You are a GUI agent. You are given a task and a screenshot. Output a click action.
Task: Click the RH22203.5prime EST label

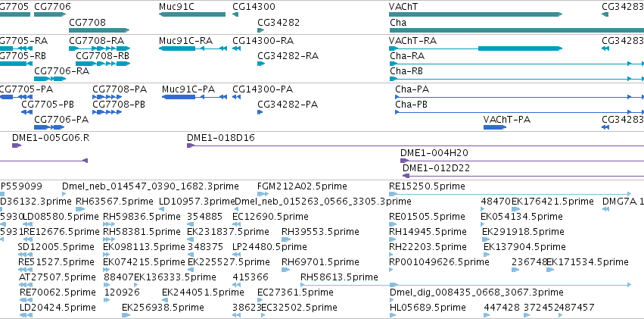coord(428,247)
